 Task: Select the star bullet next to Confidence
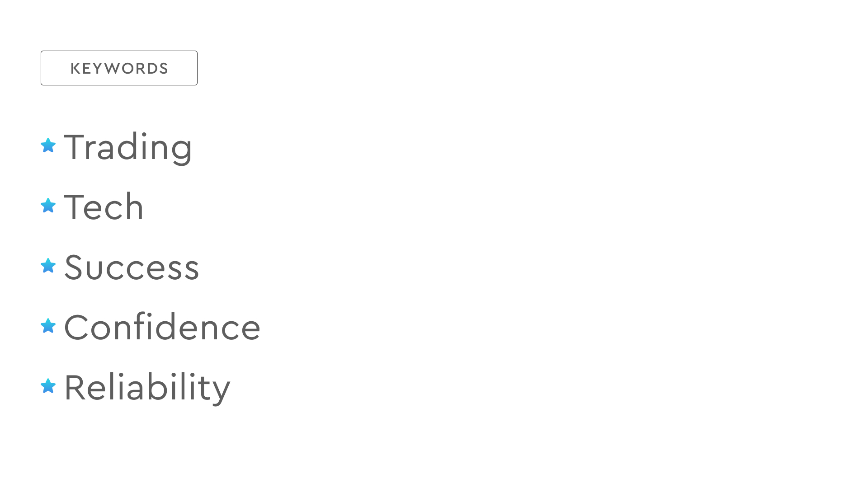pyautogui.click(x=48, y=326)
